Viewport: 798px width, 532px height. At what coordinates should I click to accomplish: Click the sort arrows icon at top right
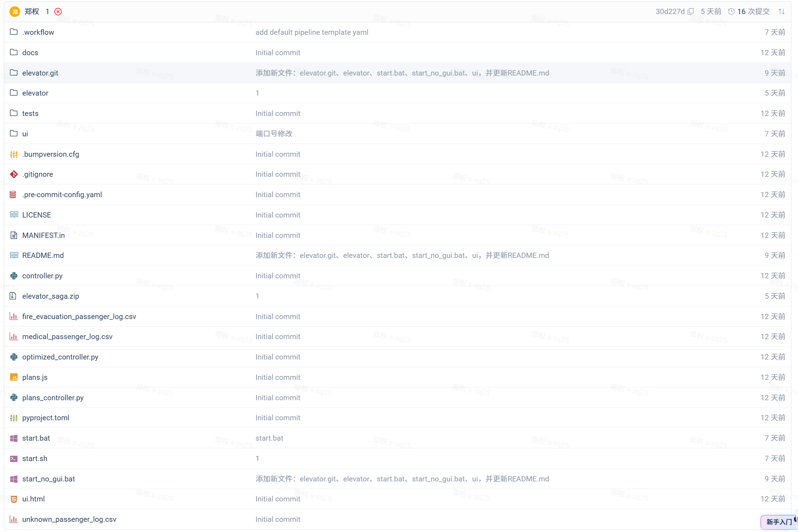[x=781, y=12]
